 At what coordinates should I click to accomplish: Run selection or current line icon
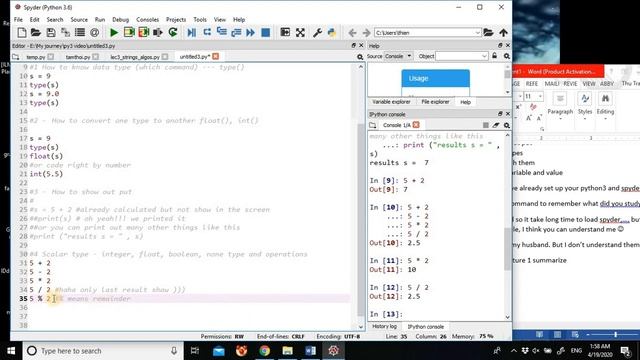pos(158,33)
